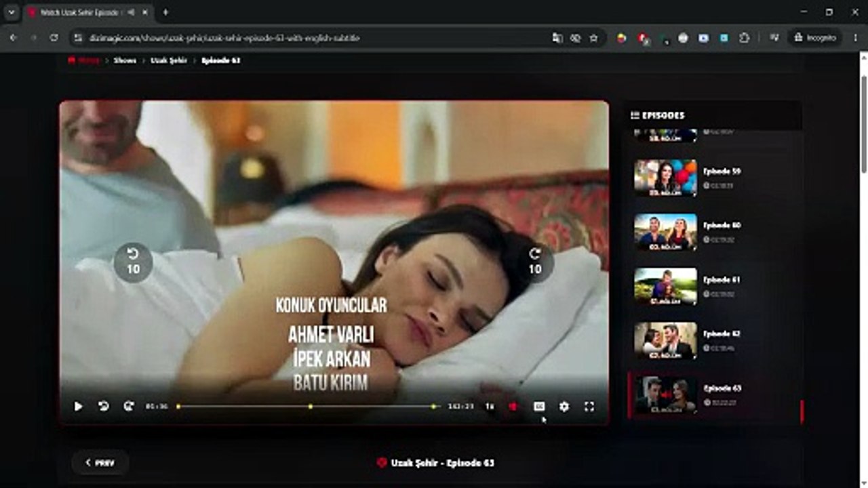Open the translate page icon
The width and height of the screenshot is (868, 488).
(x=557, y=38)
